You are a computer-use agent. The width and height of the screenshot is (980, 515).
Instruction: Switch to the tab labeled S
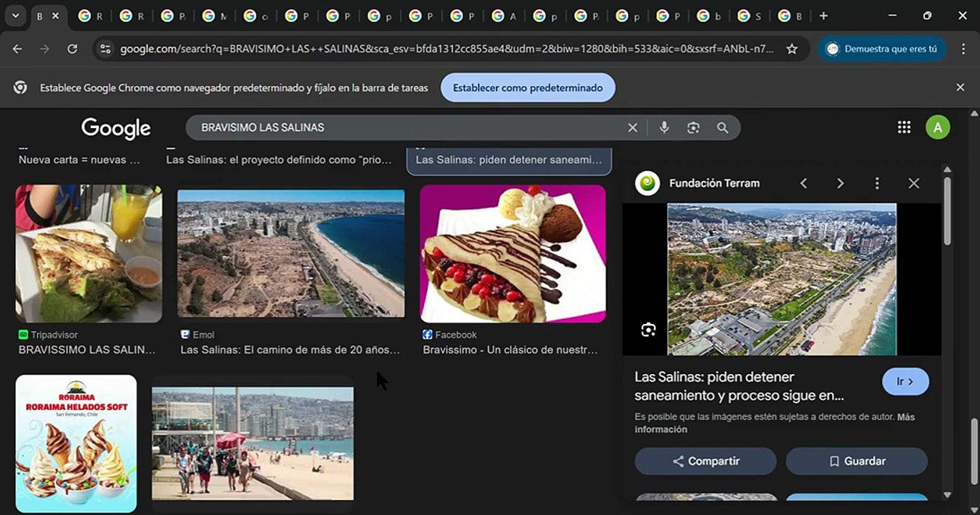pyautogui.click(x=751, y=16)
